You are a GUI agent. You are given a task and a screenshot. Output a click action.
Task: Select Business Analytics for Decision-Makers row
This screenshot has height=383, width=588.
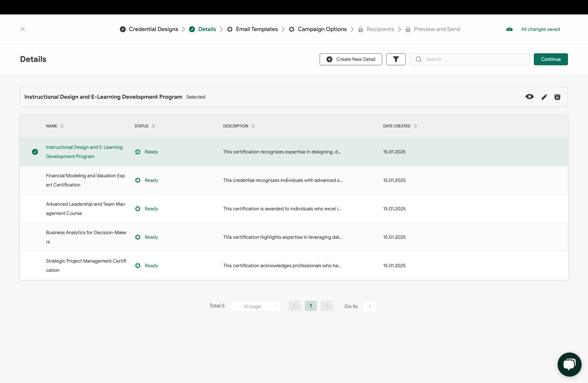coord(86,237)
